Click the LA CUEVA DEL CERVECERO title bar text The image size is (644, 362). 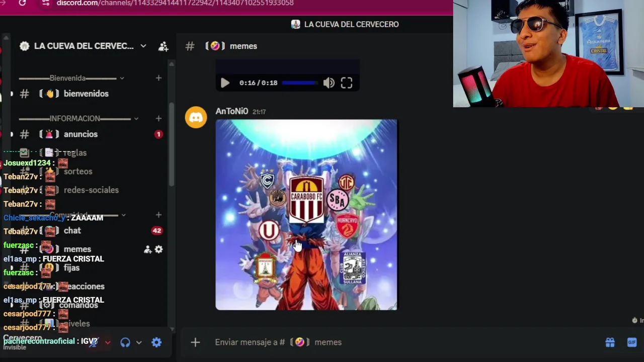pyautogui.click(x=352, y=24)
